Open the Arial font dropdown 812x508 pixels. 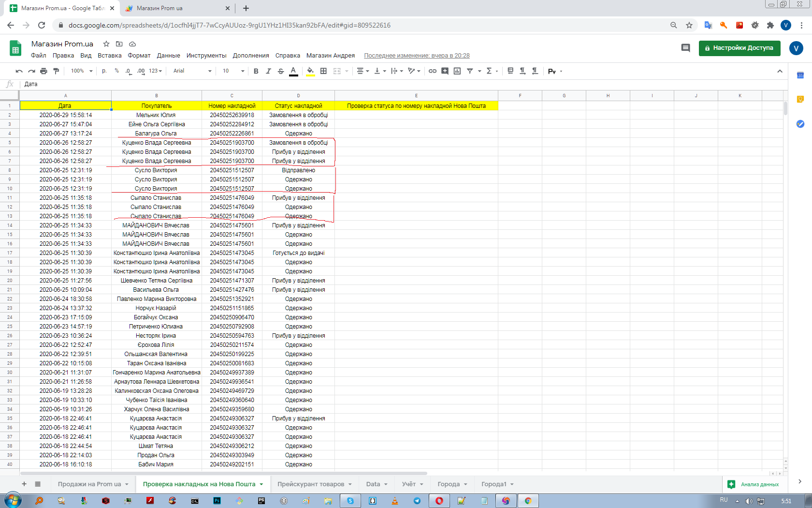click(x=192, y=71)
